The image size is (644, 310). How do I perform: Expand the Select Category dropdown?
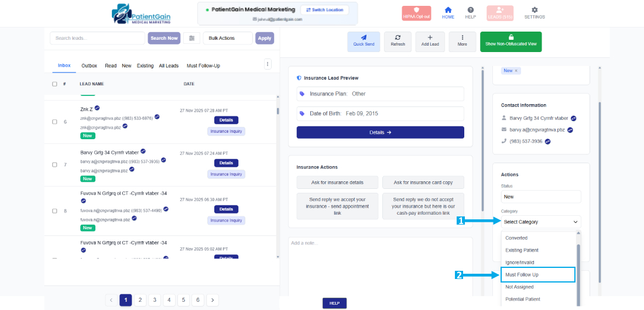541,222
